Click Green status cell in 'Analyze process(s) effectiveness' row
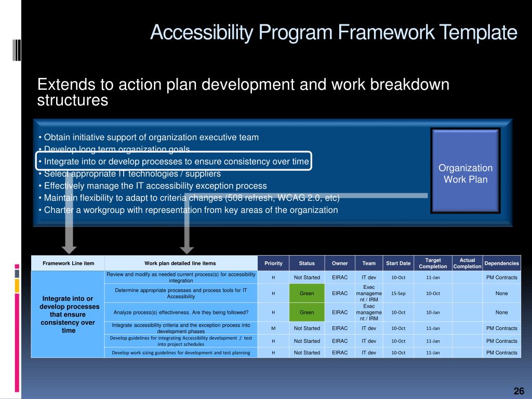 [x=307, y=312]
